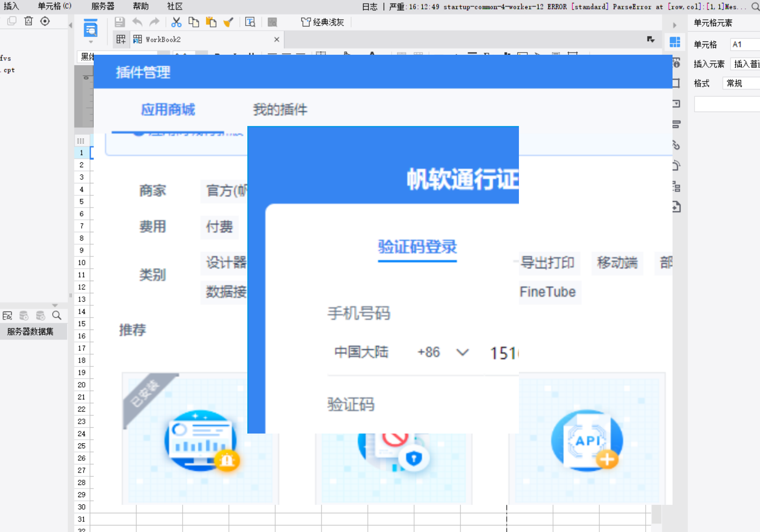Select the format painter brush icon
The height and width of the screenshot is (532, 760).
(228, 22)
